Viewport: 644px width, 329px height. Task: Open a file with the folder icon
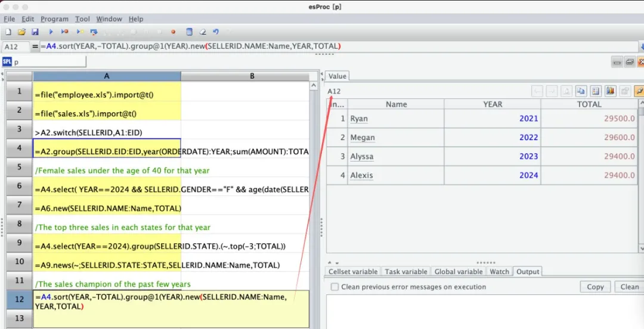click(21, 32)
